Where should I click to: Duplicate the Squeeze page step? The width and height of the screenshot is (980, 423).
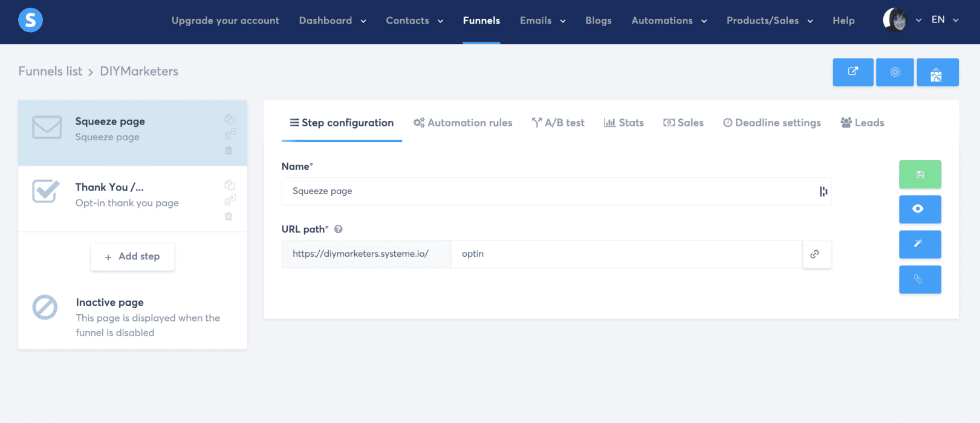coord(229,119)
